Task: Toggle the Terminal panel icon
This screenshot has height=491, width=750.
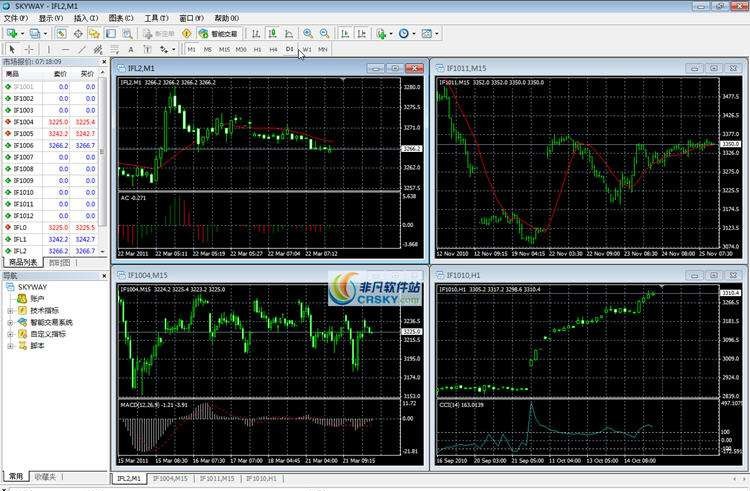Action: tap(110, 33)
